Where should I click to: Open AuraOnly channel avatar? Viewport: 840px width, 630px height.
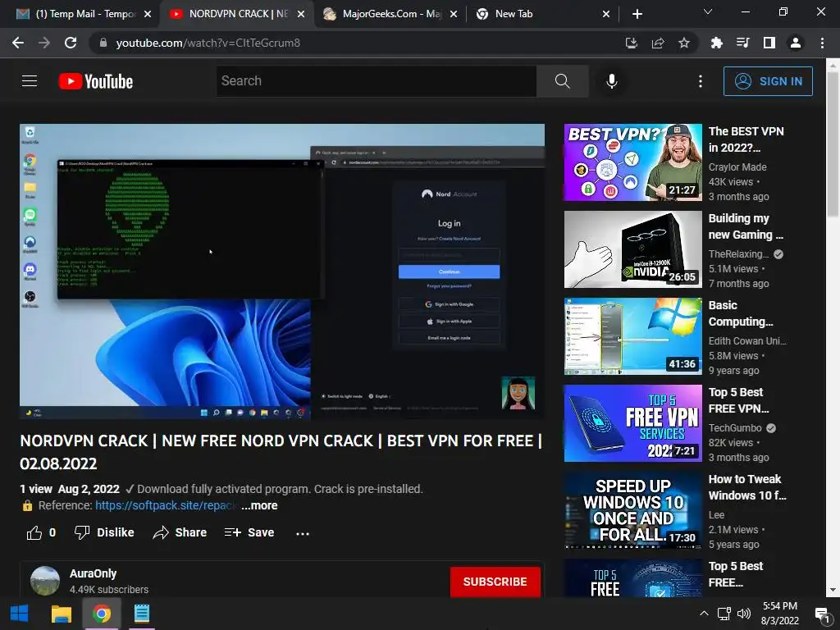coord(45,581)
